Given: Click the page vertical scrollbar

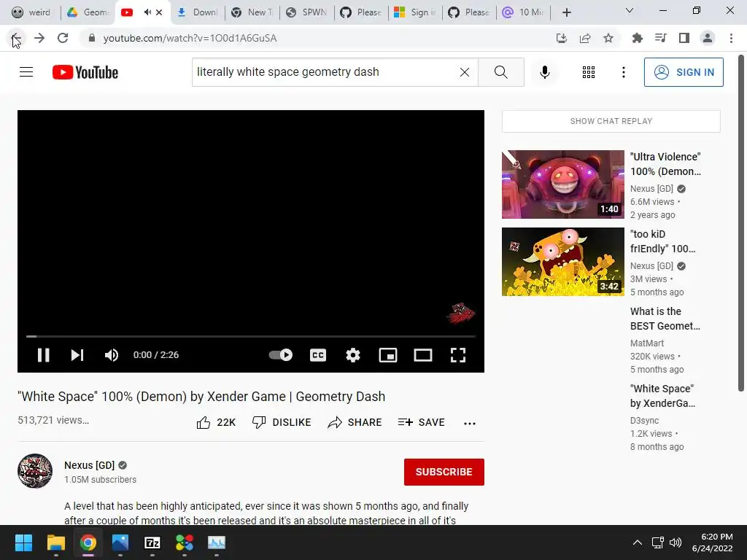Looking at the screenshot, I should tap(741, 223).
